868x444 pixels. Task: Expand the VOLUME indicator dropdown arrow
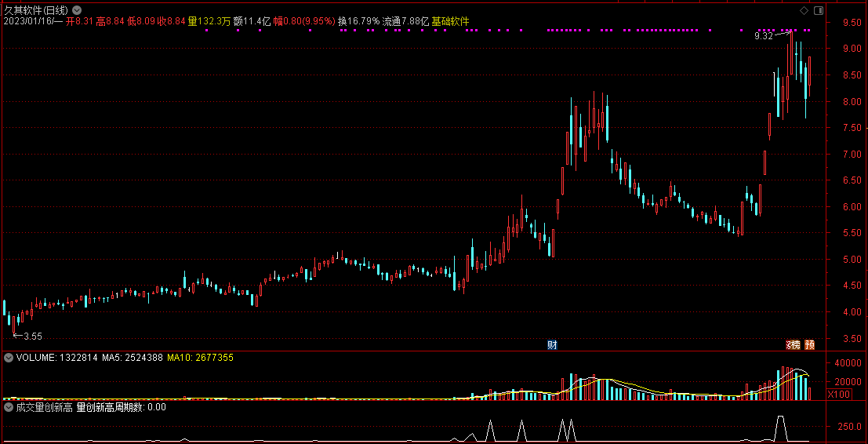point(9,358)
